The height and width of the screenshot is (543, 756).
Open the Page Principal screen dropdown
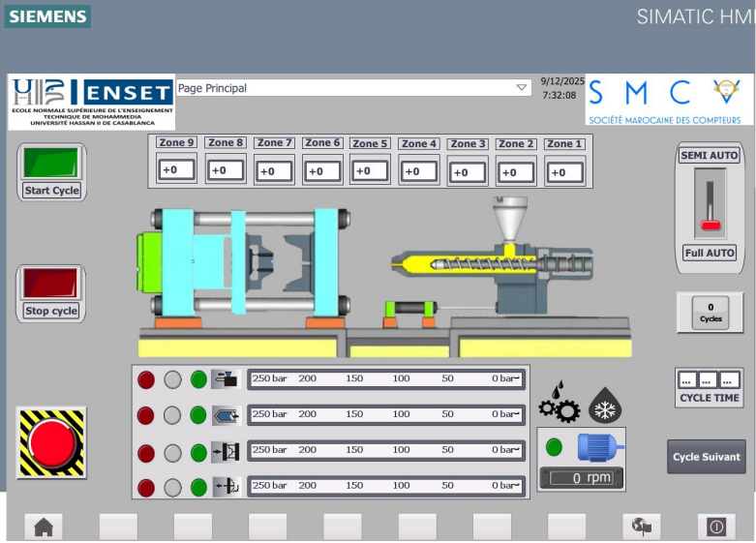(x=353, y=88)
